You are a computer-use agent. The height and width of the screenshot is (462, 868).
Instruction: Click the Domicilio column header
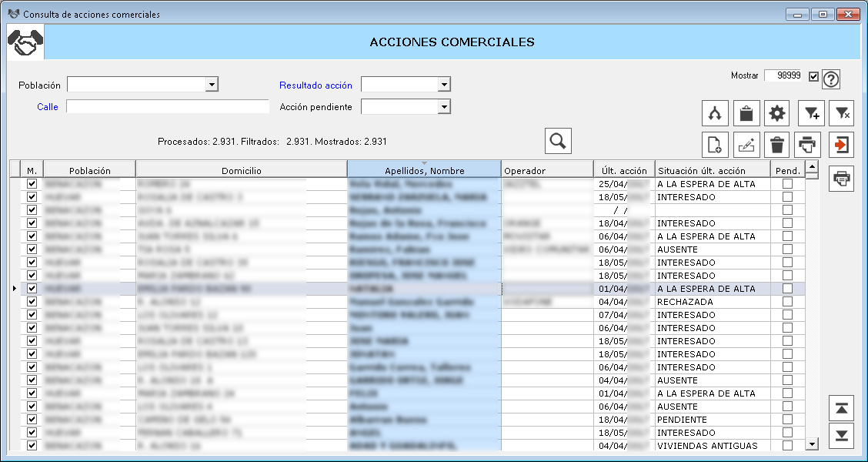(x=242, y=170)
